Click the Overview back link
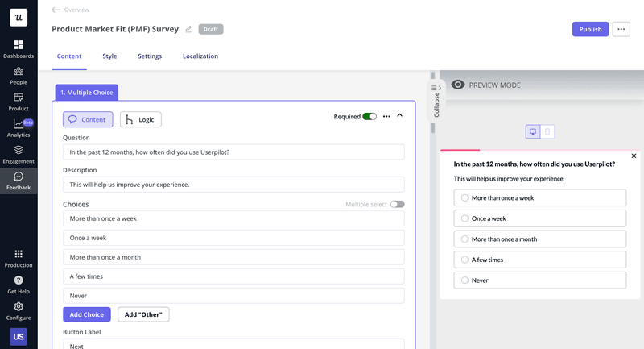This screenshot has height=349, width=644. [76, 10]
